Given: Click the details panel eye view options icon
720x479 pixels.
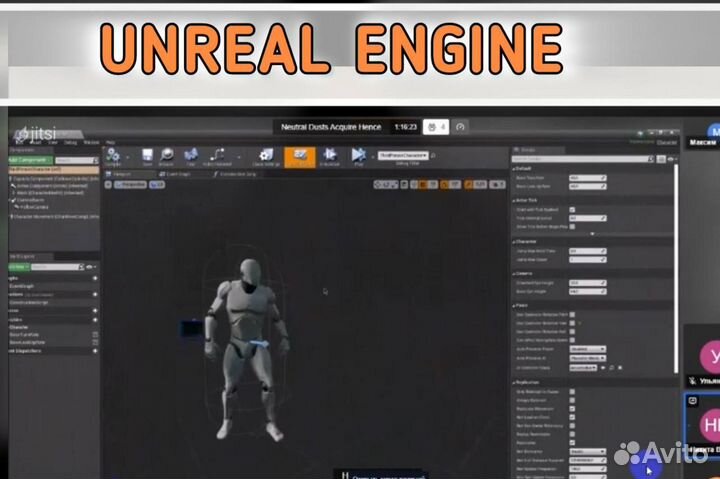Looking at the screenshot, I should pos(670,159).
